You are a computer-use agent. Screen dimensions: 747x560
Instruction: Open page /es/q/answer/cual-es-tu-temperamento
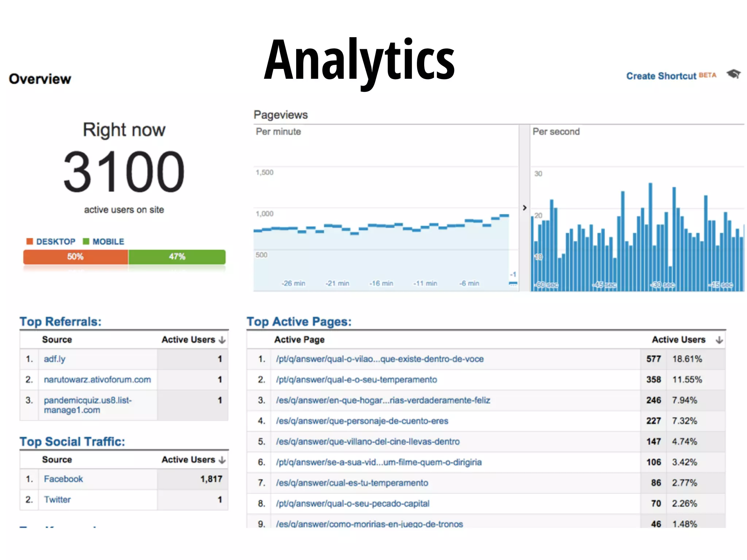click(x=352, y=483)
